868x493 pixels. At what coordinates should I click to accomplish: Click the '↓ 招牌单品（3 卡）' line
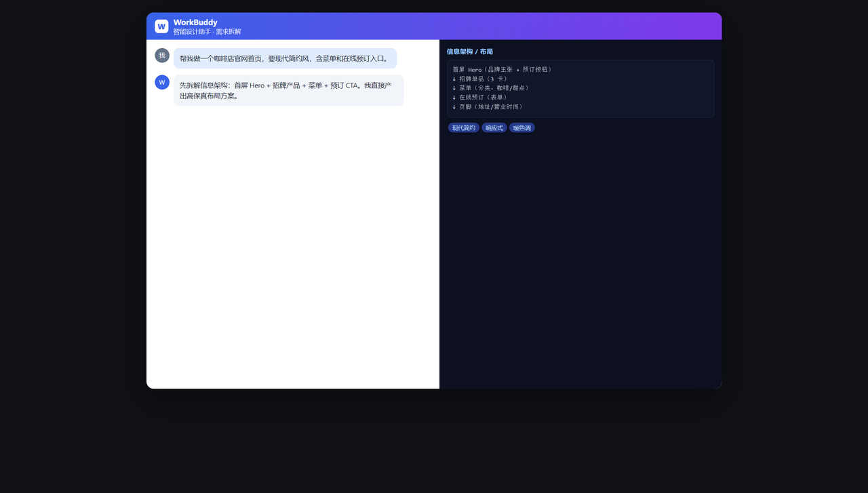coord(480,79)
